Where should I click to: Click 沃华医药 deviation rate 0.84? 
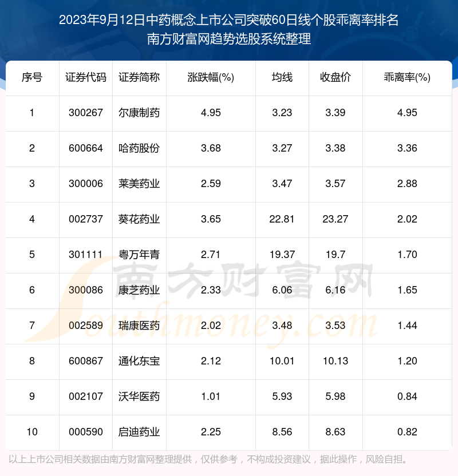pyautogui.click(x=407, y=396)
